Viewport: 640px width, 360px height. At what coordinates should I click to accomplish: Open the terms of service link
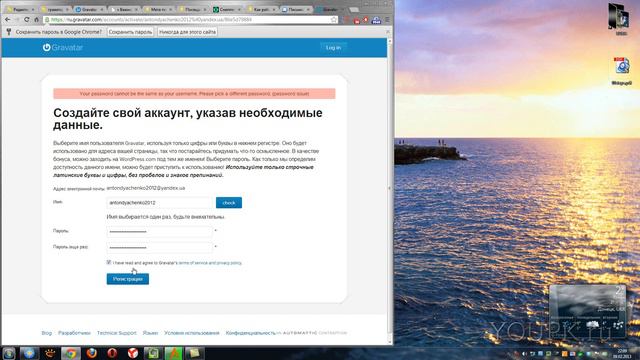210,263
